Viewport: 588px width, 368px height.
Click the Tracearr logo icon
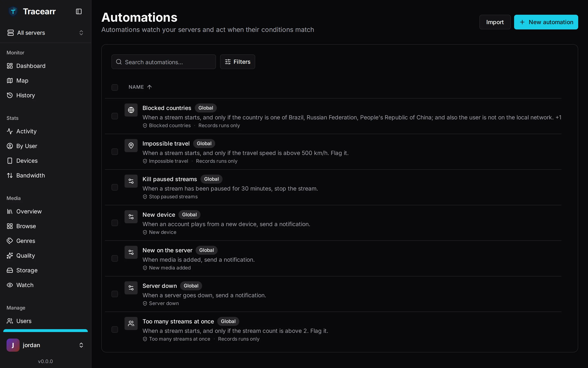pos(13,11)
